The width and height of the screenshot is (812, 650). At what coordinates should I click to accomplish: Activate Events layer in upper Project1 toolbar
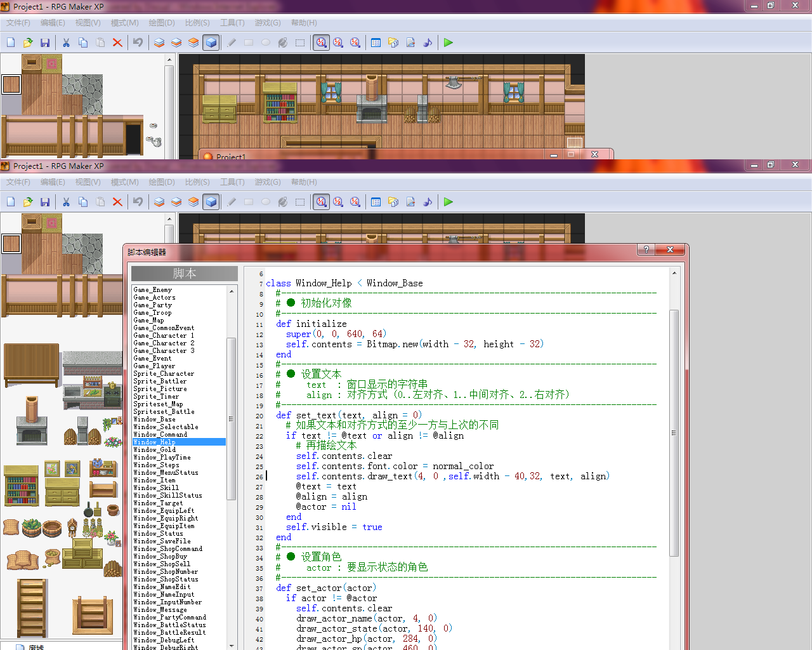(211, 43)
